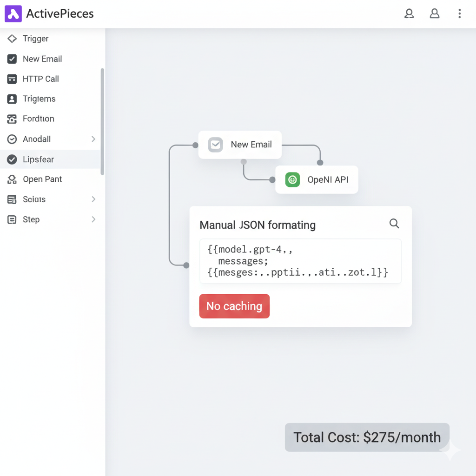Click the No caching button
The width and height of the screenshot is (476, 476).
pos(234,306)
